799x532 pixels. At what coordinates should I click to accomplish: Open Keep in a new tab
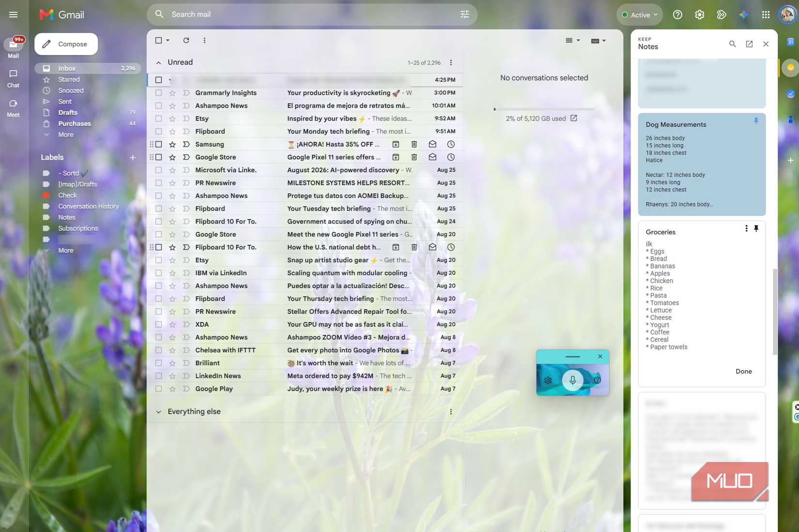(749, 44)
